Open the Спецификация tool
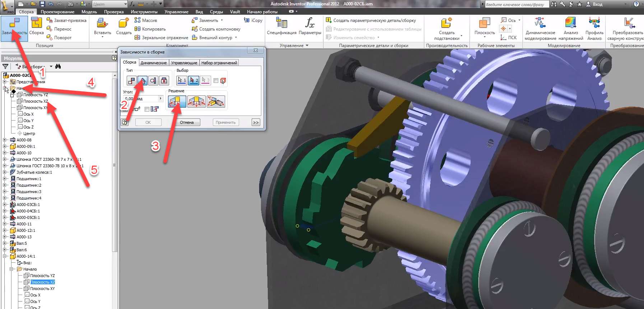This screenshot has height=309, width=644. click(x=282, y=26)
